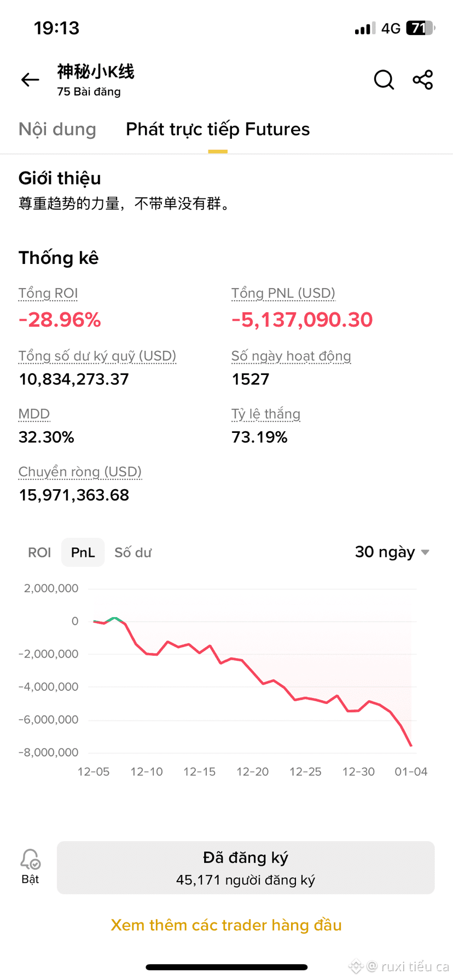Toggle the Bật notification bell
453x980 pixels.
(x=30, y=866)
